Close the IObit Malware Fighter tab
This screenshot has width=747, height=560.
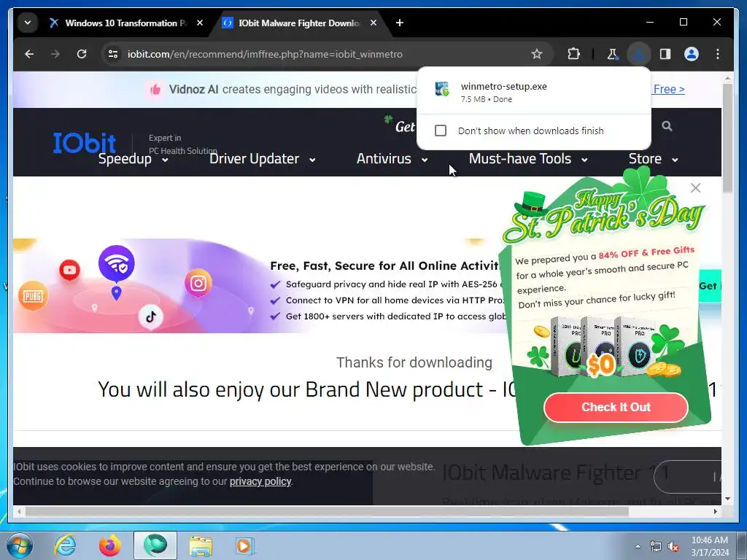[373, 23]
